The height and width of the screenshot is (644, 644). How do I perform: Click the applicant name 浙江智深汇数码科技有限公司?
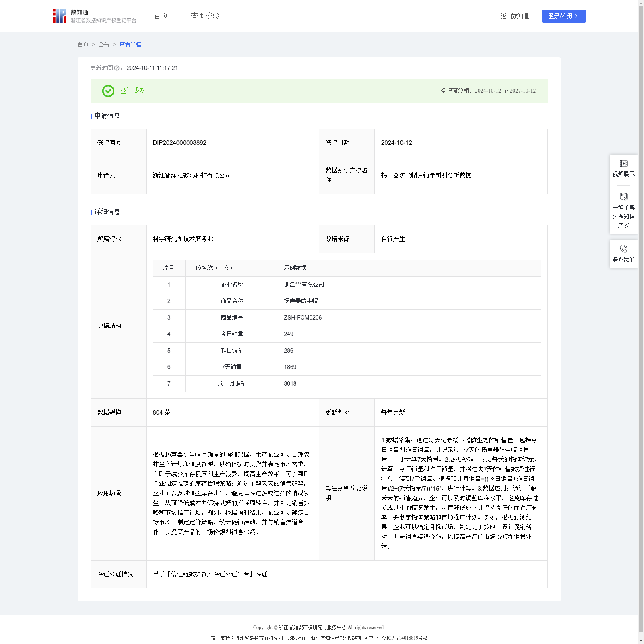tap(192, 175)
